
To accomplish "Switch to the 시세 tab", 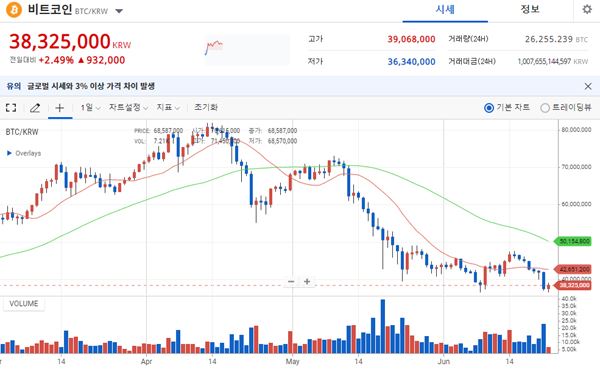I will (445, 10).
